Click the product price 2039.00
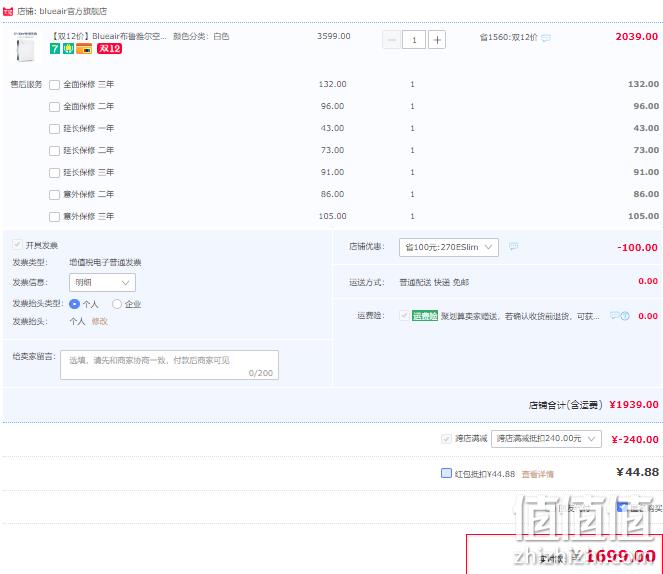Viewport: 663px width, 574px height. click(637, 37)
